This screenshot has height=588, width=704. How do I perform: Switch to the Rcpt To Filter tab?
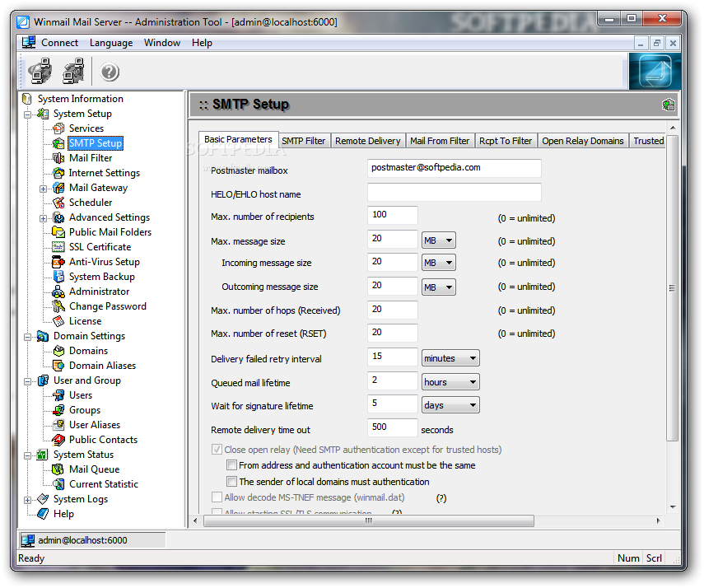pyautogui.click(x=506, y=141)
